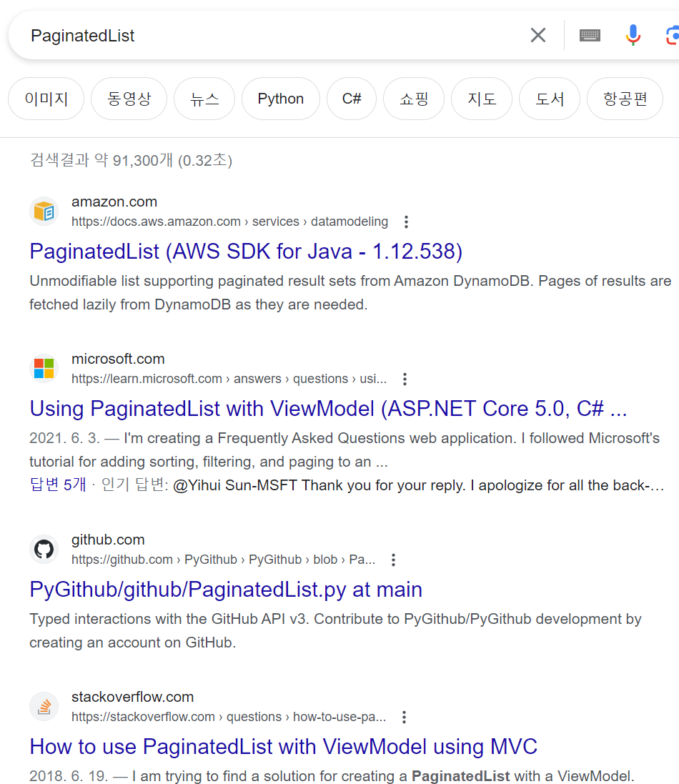Click the stackoverflow.com site favicon
Image resolution: width=679 pixels, height=784 pixels.
coord(44,707)
